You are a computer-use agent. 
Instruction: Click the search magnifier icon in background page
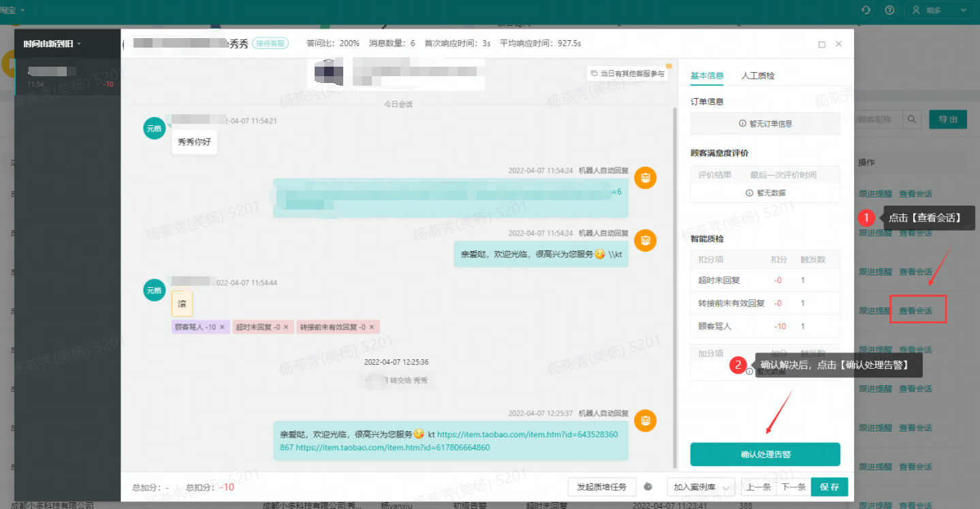coord(912,119)
